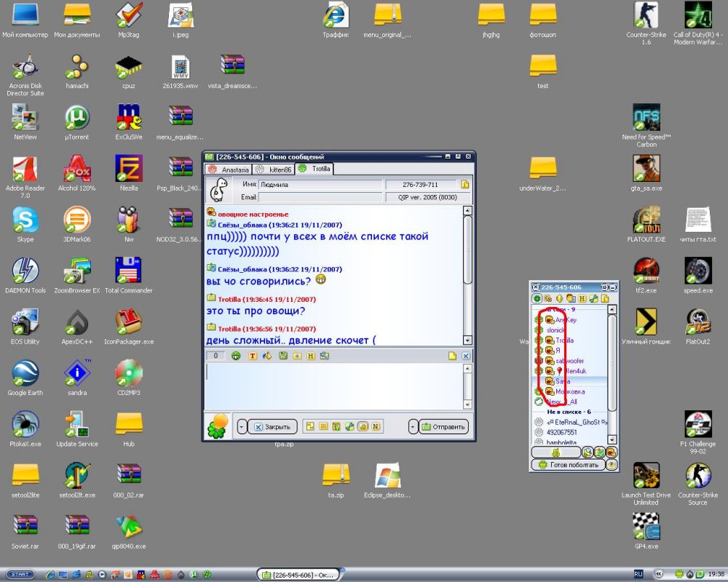Click the wide menu button at contact list bottom
728x582 pixels.
(555, 452)
